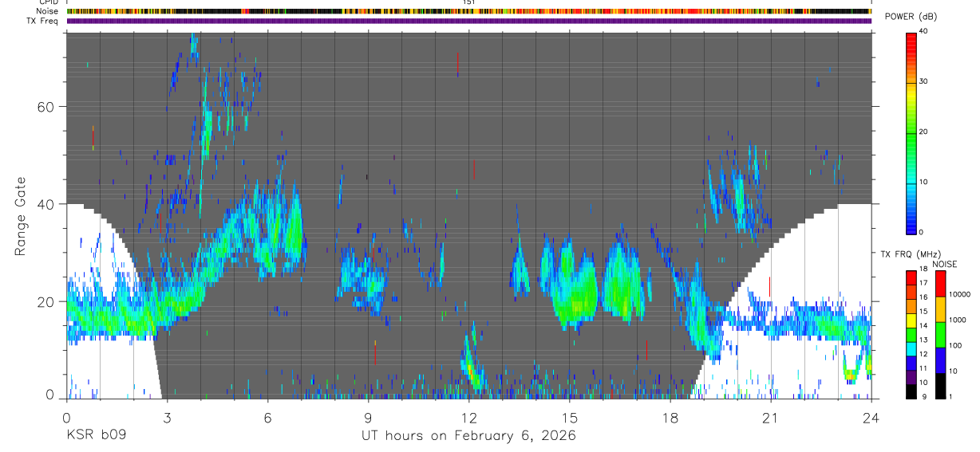Click the "Range Gate" vertical axis title
This screenshot has width=980, height=452.
[x=20, y=215]
